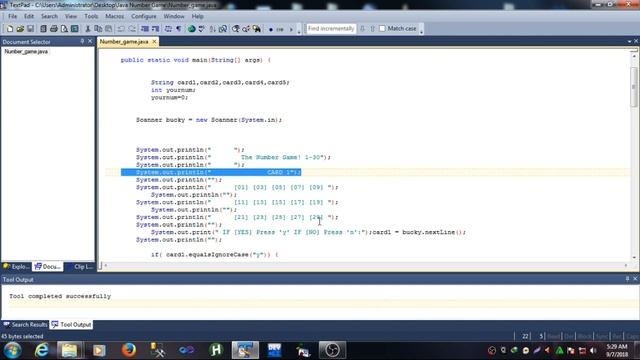
Task: Undo the last edit with the toolbar icon
Action: pos(121,29)
